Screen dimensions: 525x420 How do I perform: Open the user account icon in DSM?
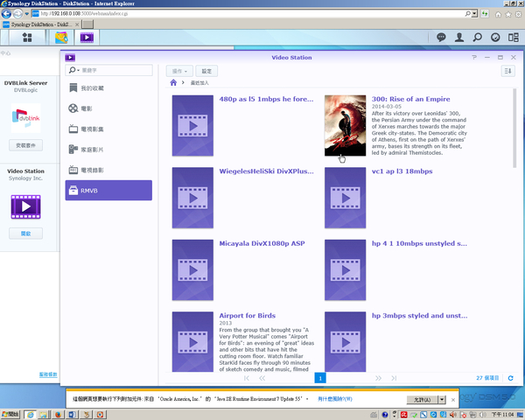458,38
